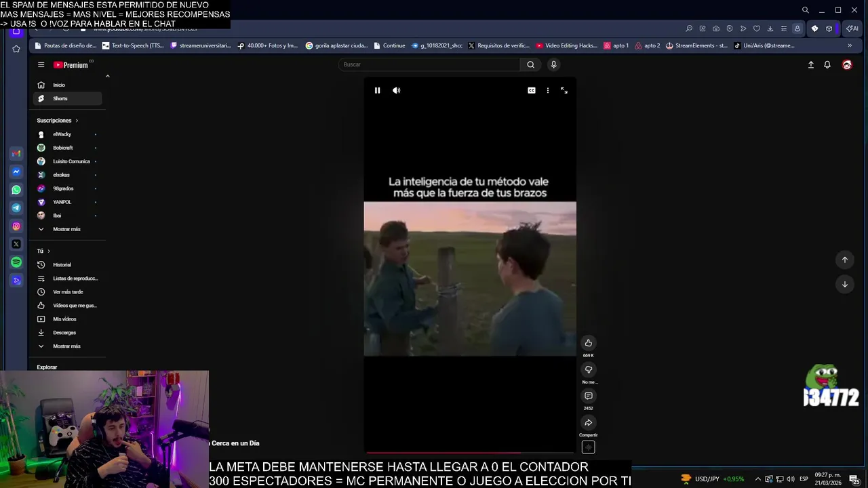868x488 pixels.
Task: Open the browser snapshot camera tool
Action: point(716,28)
